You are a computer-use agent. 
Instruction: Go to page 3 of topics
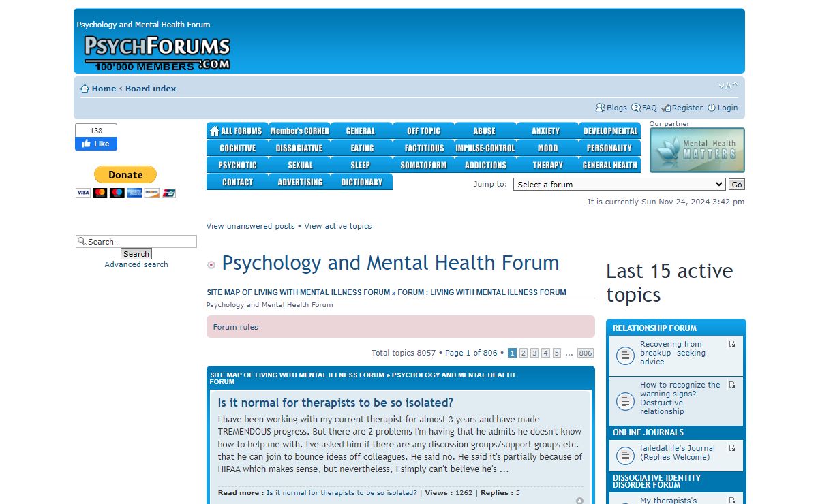534,353
